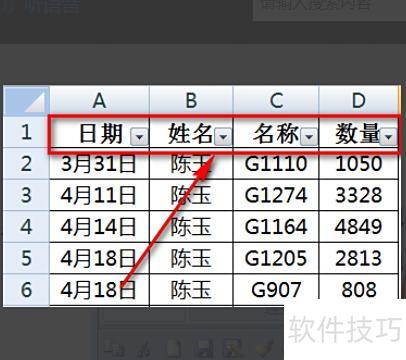The width and height of the screenshot is (406, 360).
Task: Open the 姓名 filter dropdown
Action: pyautogui.click(x=223, y=137)
